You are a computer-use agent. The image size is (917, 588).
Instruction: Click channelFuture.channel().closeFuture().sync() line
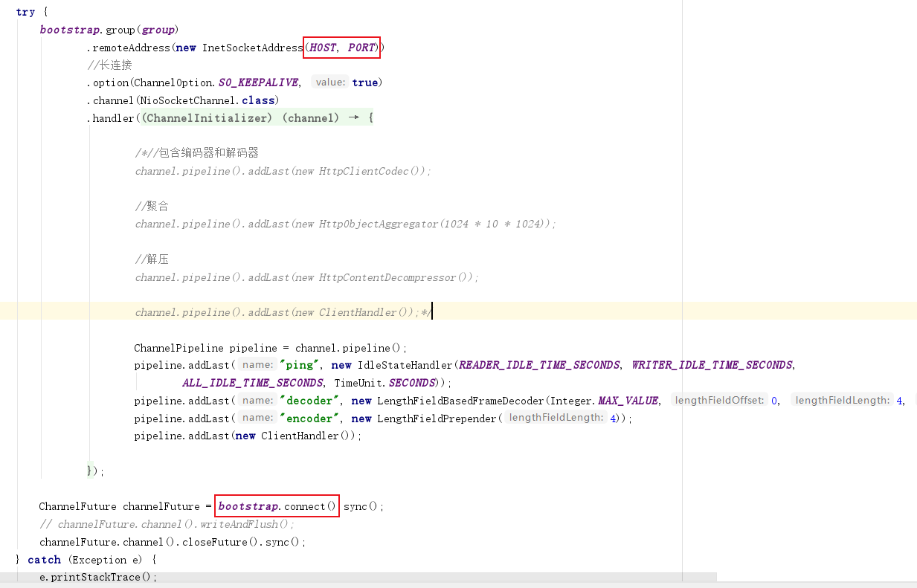171,541
